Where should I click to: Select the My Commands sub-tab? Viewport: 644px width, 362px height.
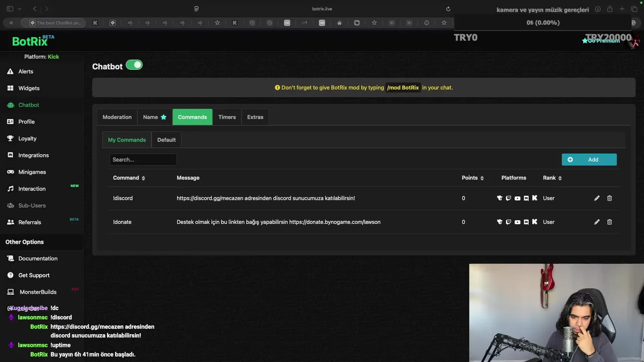pyautogui.click(x=127, y=140)
